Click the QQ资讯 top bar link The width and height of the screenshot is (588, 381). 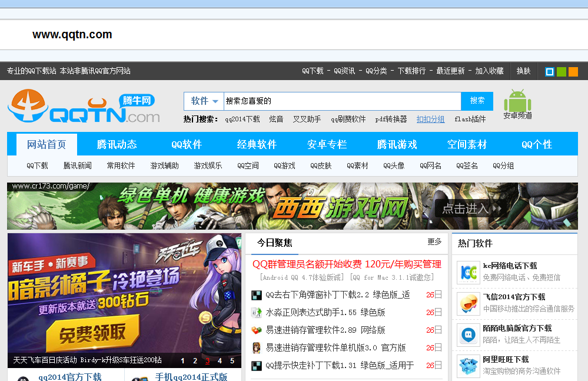344,71
